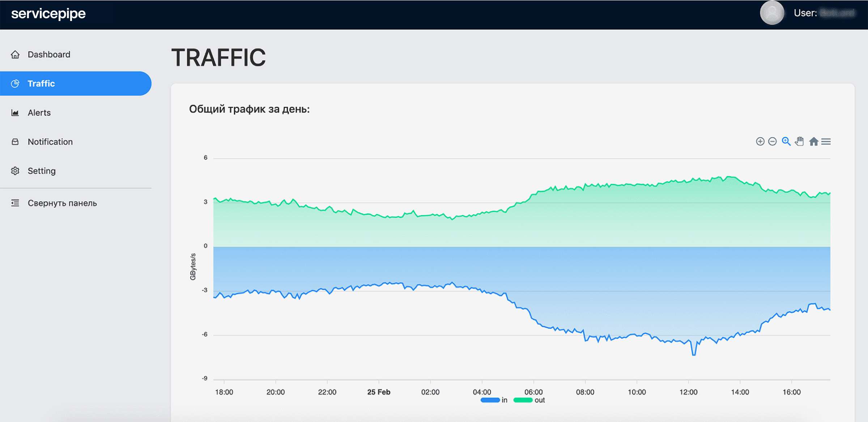
Task: Click the chart zoom in plus icon
Action: pos(760,142)
